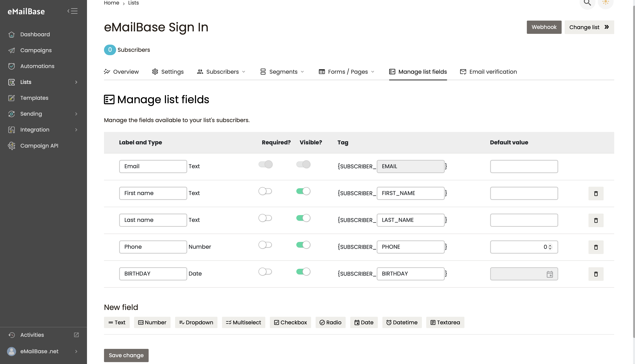Go to Home breadcrumb link
Image resolution: width=635 pixels, height=364 pixels.
coord(112,3)
